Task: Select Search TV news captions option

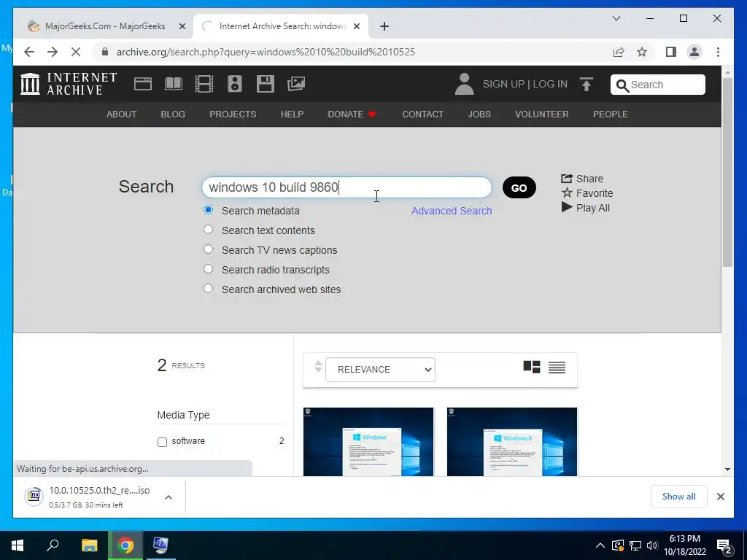Action: point(208,249)
